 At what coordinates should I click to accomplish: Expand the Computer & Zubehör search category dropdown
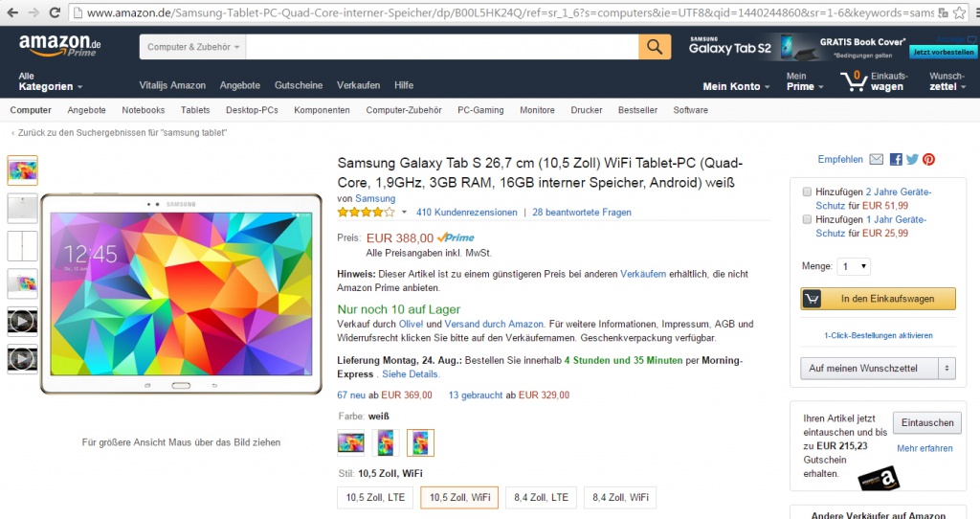pos(194,47)
